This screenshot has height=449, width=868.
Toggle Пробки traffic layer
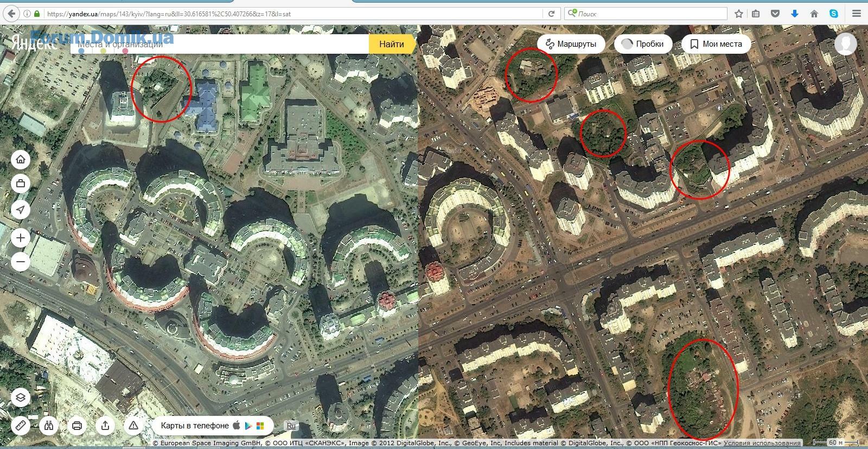[x=643, y=44]
